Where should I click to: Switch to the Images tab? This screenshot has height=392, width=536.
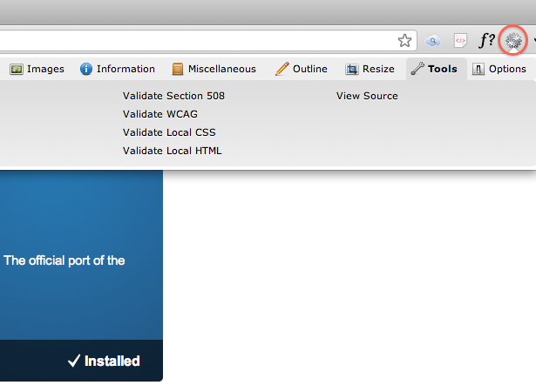[x=37, y=69]
